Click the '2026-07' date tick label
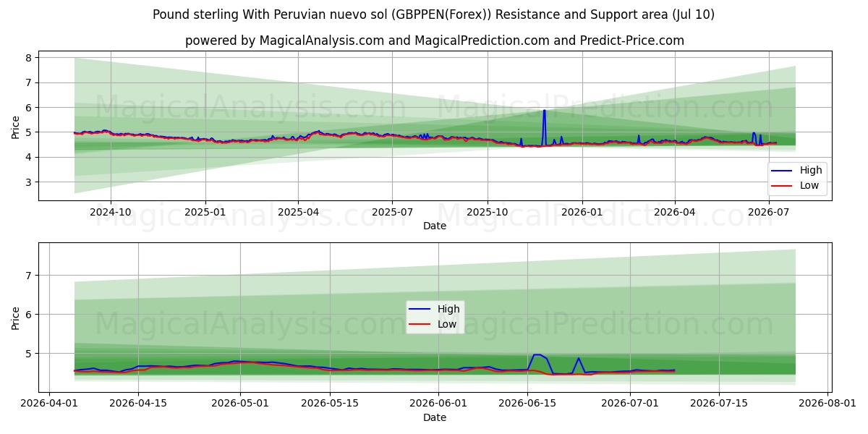Viewport: 868px width, 434px height. click(768, 212)
